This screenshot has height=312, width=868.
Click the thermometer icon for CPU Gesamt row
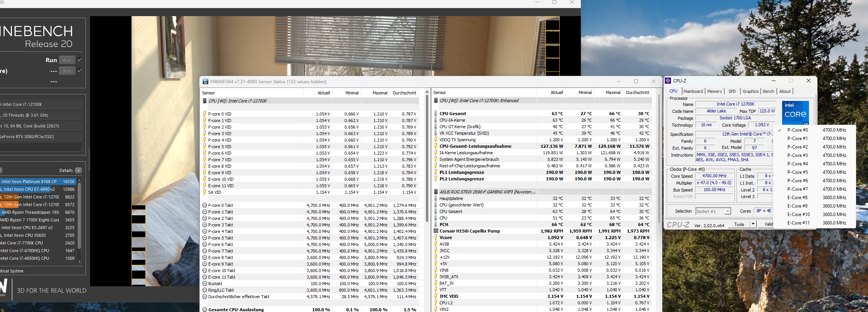pos(436,114)
